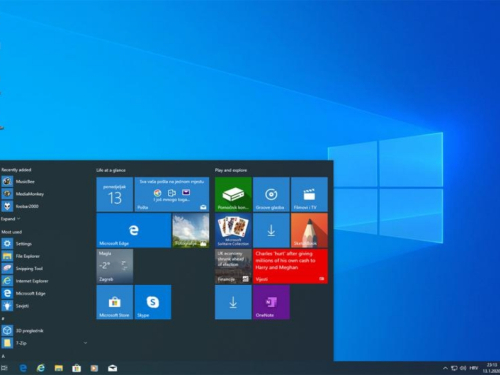Launch Microsoft Solitaire Collection tile
The width and height of the screenshot is (500, 375).
click(233, 230)
